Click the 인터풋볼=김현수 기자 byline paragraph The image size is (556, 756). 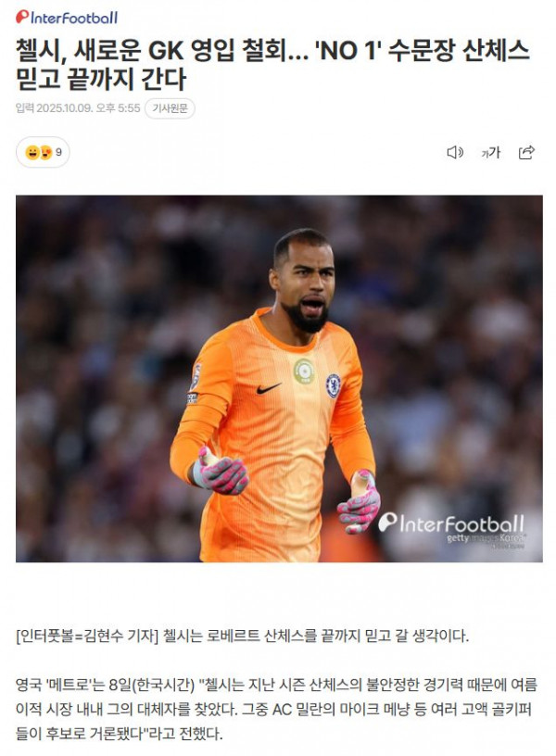coord(242,636)
